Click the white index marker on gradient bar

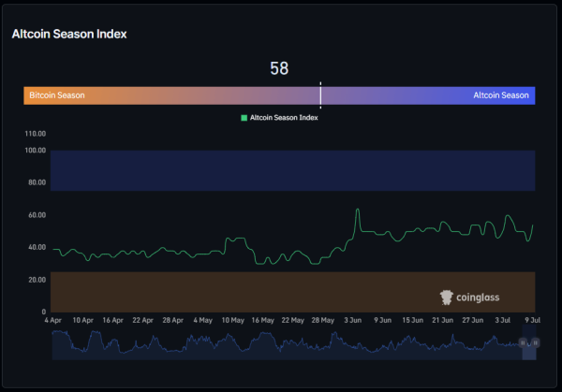[320, 95]
